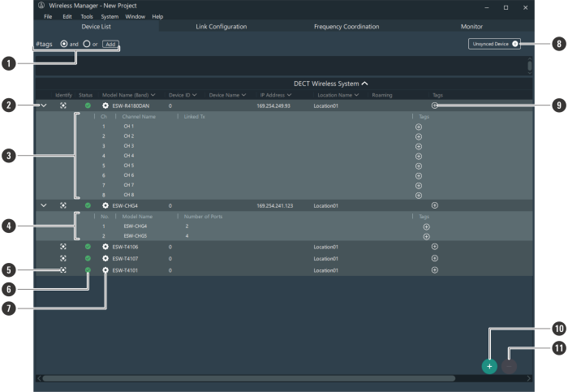568x392 pixels.
Task: Click the Add tag button
Action: (110, 44)
